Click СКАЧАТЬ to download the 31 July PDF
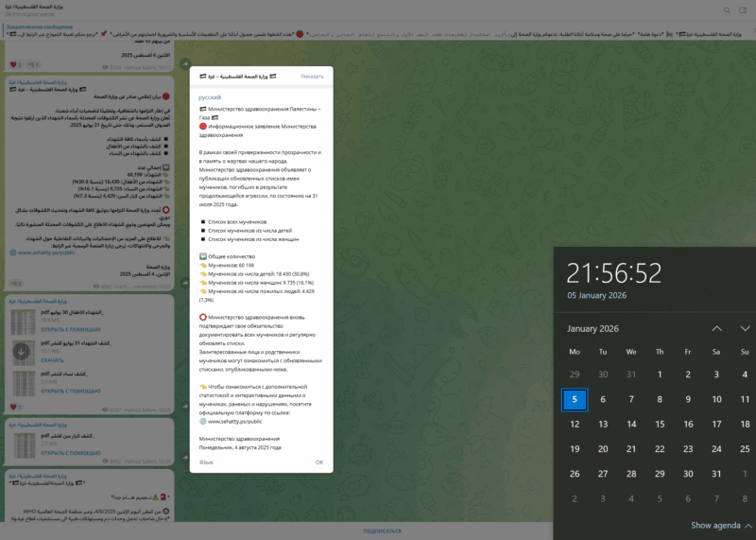 (x=53, y=359)
